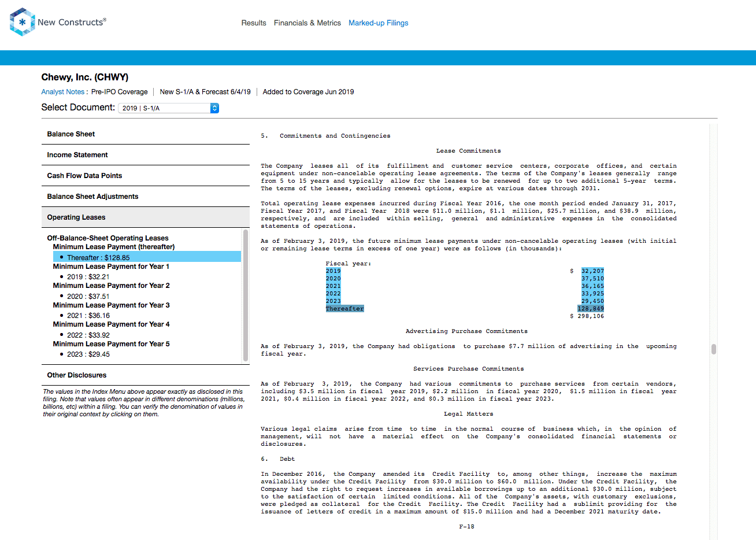Click highlighted value 37,510 in filing
Screen dimensions: 756x540
click(592, 279)
